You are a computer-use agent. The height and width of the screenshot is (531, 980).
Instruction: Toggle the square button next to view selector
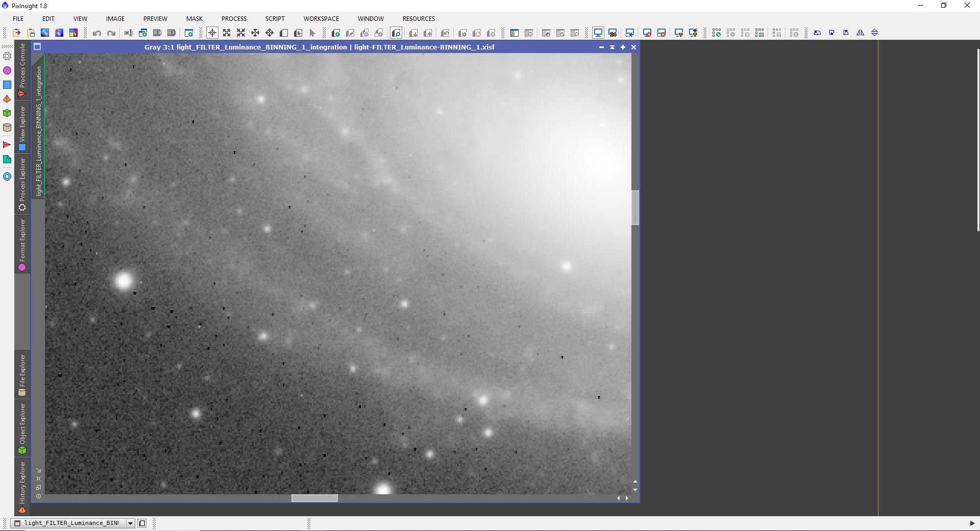coord(142,523)
